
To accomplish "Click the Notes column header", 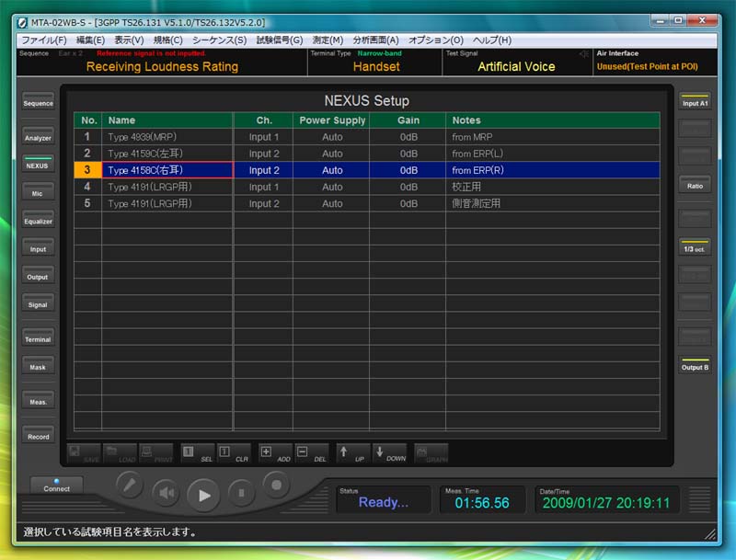I will 553,120.
